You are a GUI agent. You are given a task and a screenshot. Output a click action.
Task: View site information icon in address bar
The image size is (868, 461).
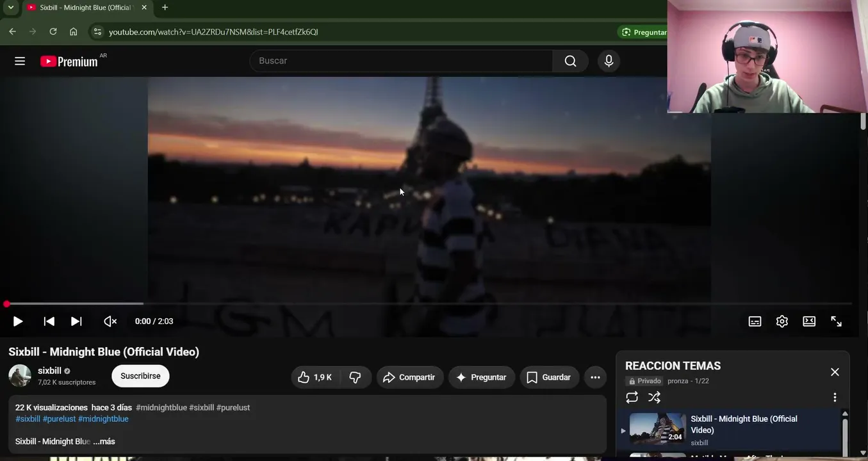tap(97, 31)
